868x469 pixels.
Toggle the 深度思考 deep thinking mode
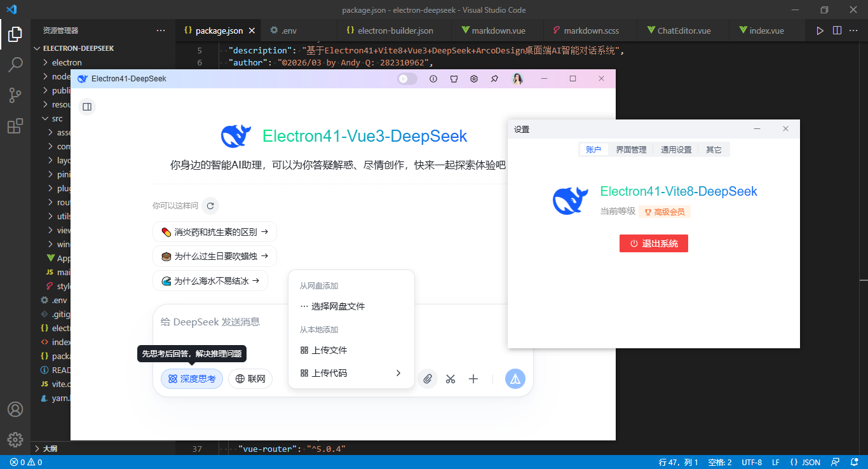[192, 378]
